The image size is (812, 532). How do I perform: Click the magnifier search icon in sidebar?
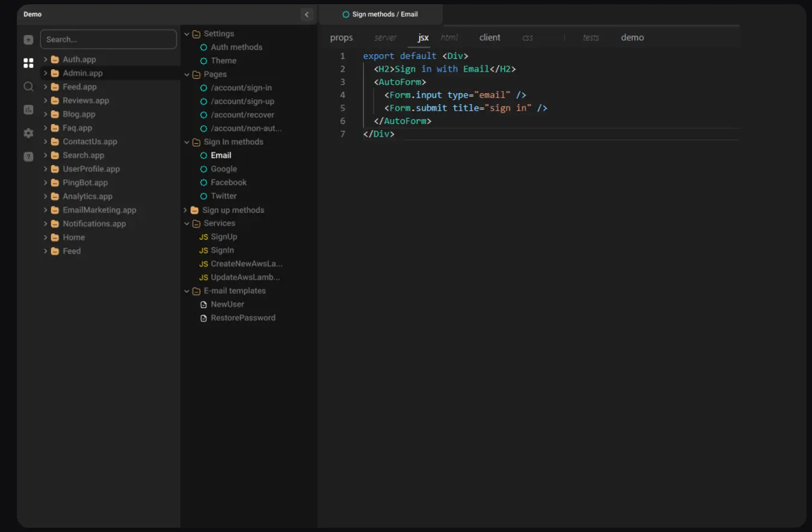click(28, 87)
